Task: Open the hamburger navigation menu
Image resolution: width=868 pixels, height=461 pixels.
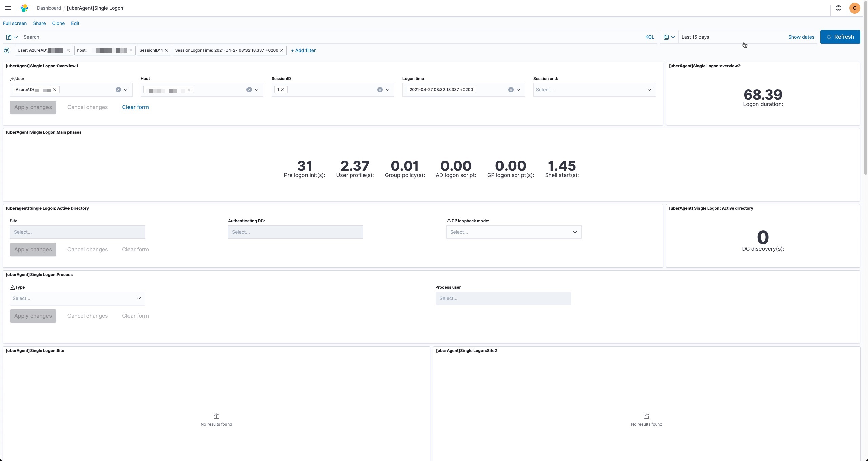Action: click(8, 8)
